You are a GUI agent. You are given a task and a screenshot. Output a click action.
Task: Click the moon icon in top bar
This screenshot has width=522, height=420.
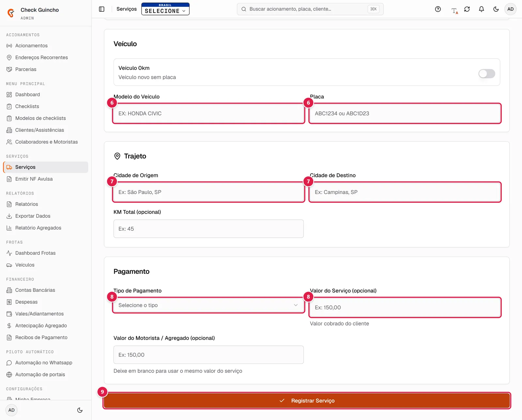tap(496, 9)
